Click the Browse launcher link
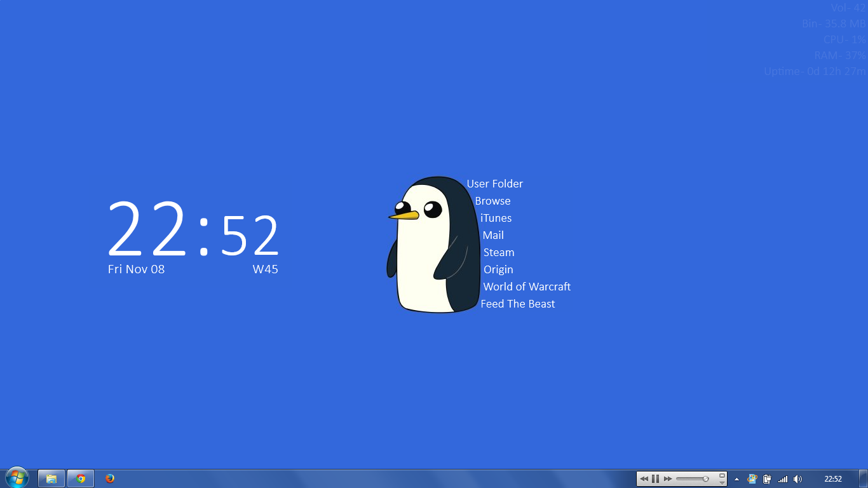The height and width of the screenshot is (488, 868). pyautogui.click(x=492, y=201)
